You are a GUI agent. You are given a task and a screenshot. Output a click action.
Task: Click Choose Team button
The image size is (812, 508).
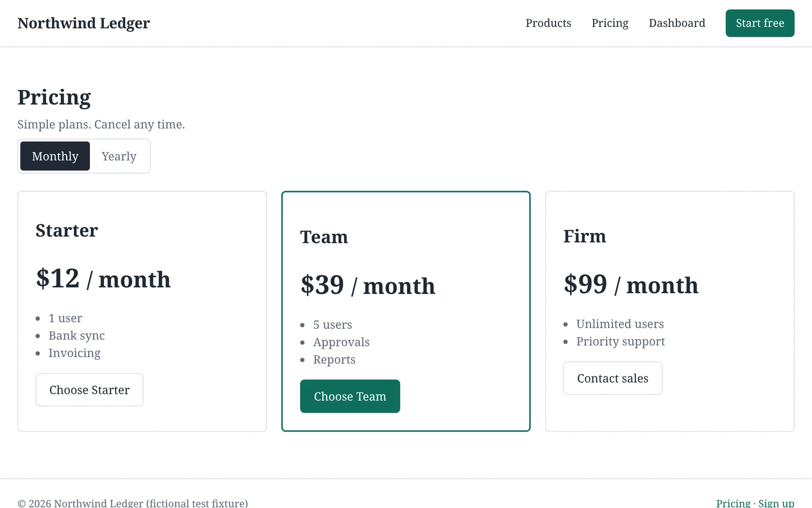click(x=350, y=396)
